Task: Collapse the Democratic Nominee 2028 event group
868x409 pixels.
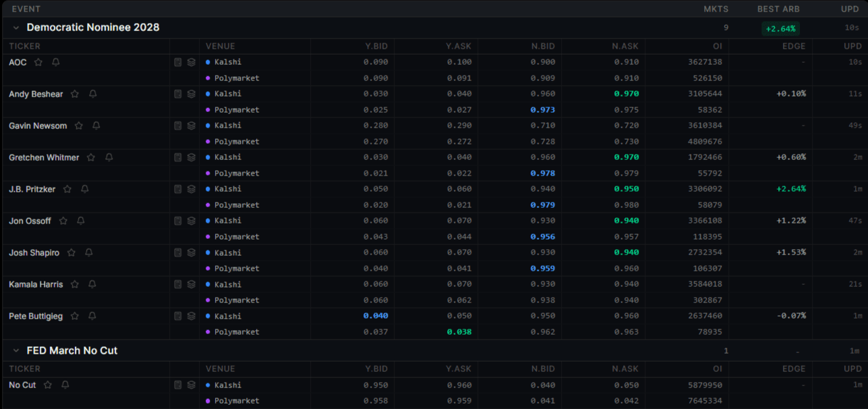Action: tap(16, 28)
